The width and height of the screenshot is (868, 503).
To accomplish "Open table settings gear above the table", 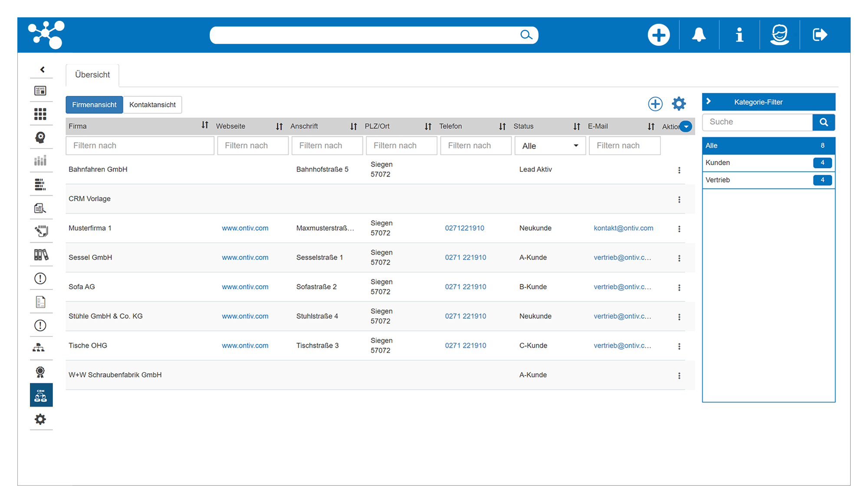I will [x=679, y=104].
